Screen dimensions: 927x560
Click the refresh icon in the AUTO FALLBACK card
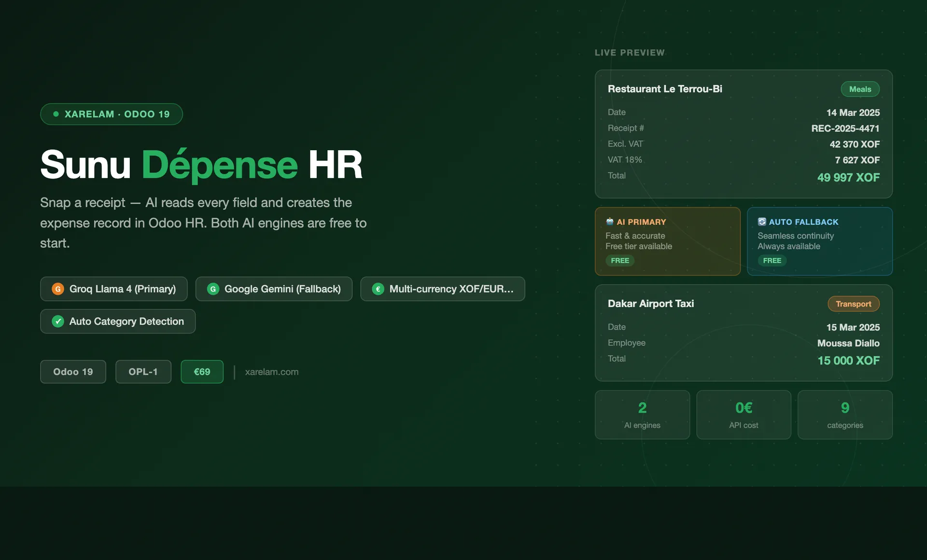tap(762, 222)
